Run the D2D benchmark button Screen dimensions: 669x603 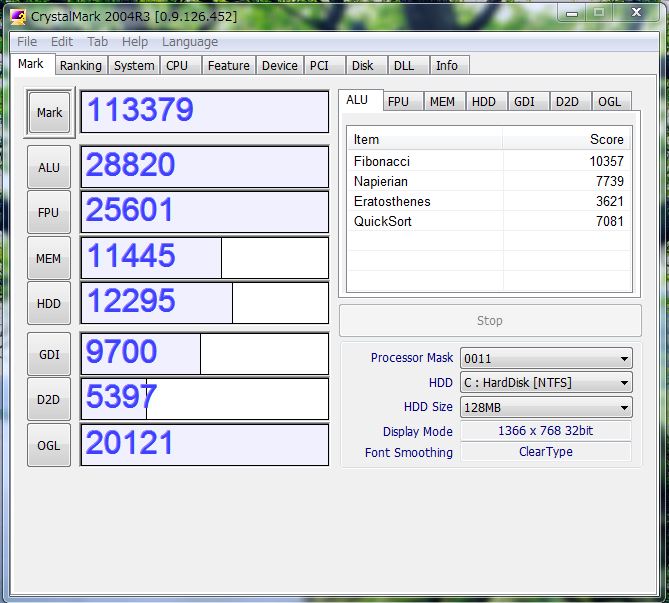coord(49,399)
